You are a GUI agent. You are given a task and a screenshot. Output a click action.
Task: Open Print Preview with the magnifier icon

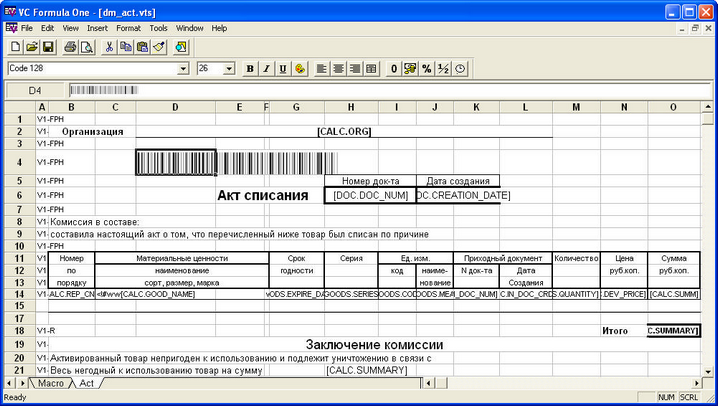click(x=87, y=47)
